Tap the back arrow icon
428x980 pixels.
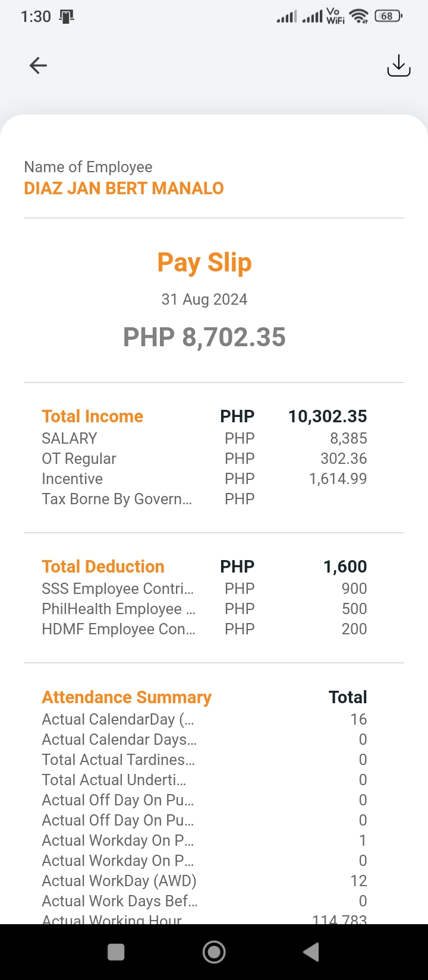tap(38, 65)
